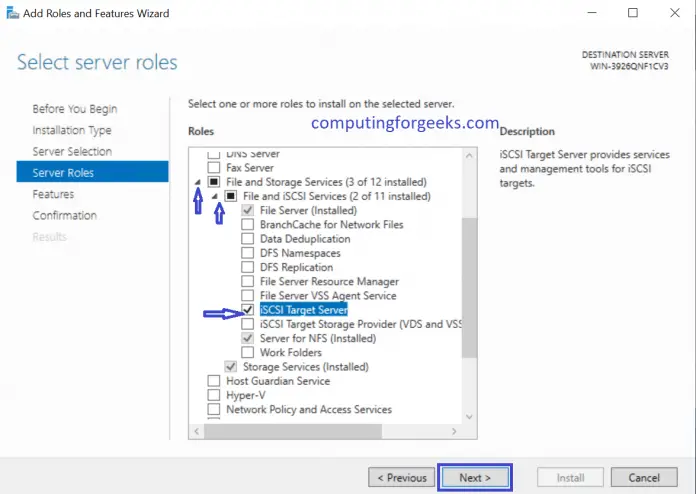Go to the Server Selection step
696x494 pixels.
point(72,151)
